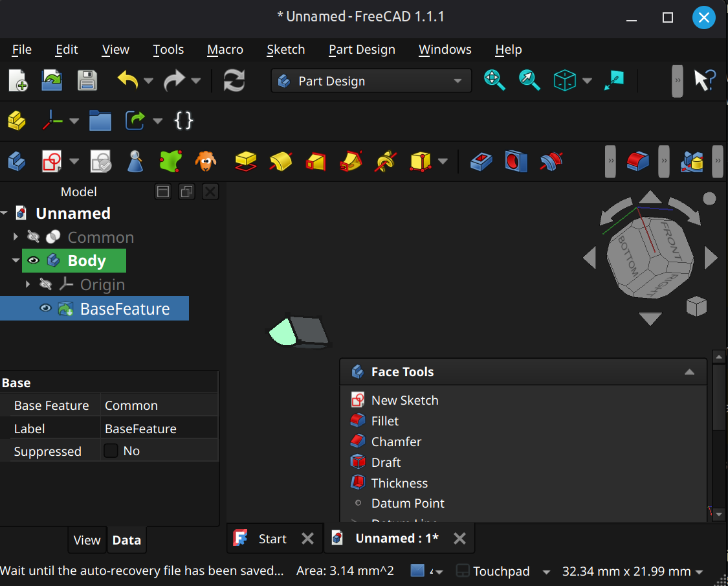Expand the Origin tree item

28,284
